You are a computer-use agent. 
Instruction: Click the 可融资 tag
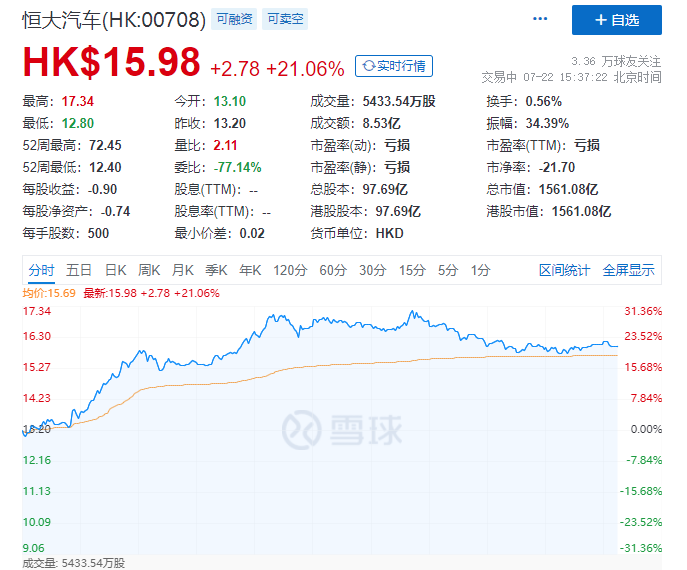coord(235,19)
